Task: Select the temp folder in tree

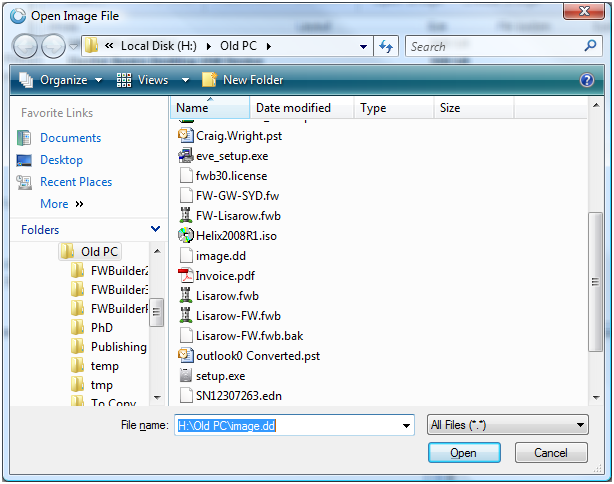Action: coord(105,366)
